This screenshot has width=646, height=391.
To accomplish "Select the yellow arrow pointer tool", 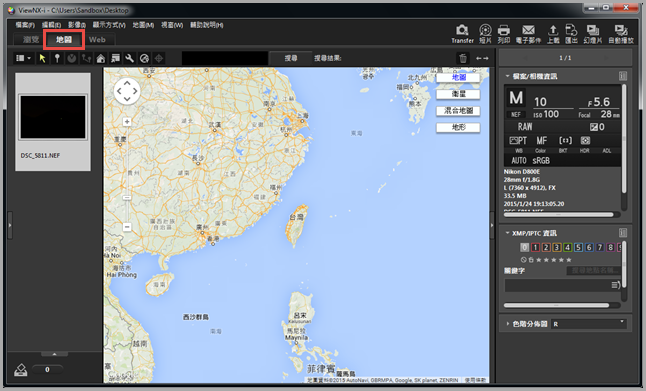I will tap(42, 59).
